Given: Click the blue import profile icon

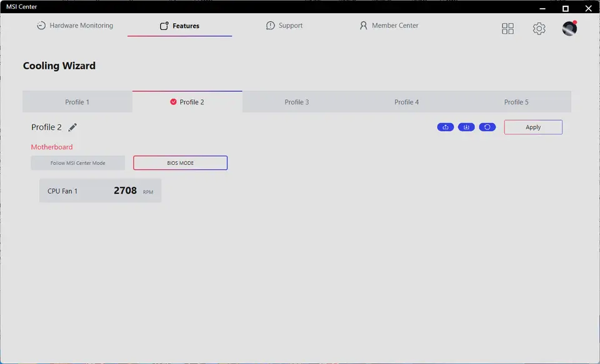Looking at the screenshot, I should click(x=466, y=127).
